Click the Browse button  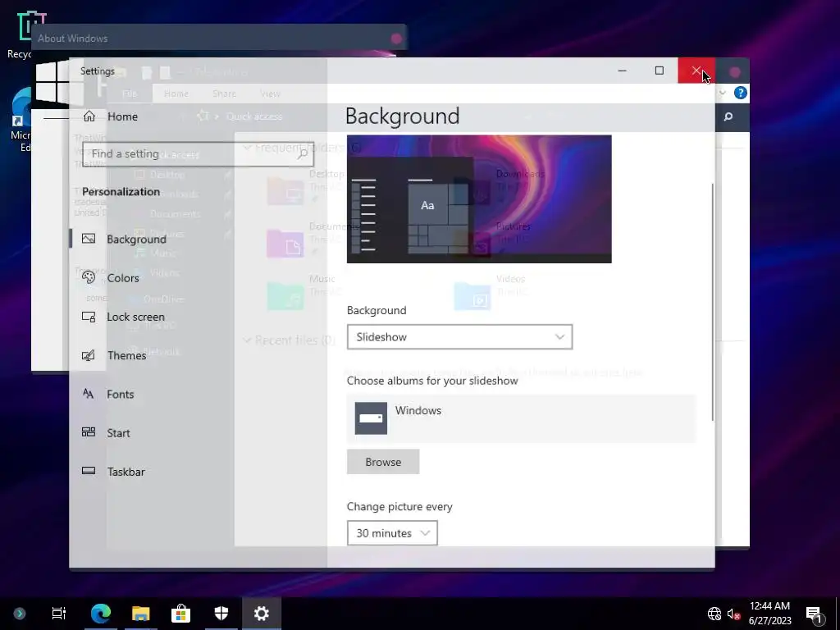(383, 462)
